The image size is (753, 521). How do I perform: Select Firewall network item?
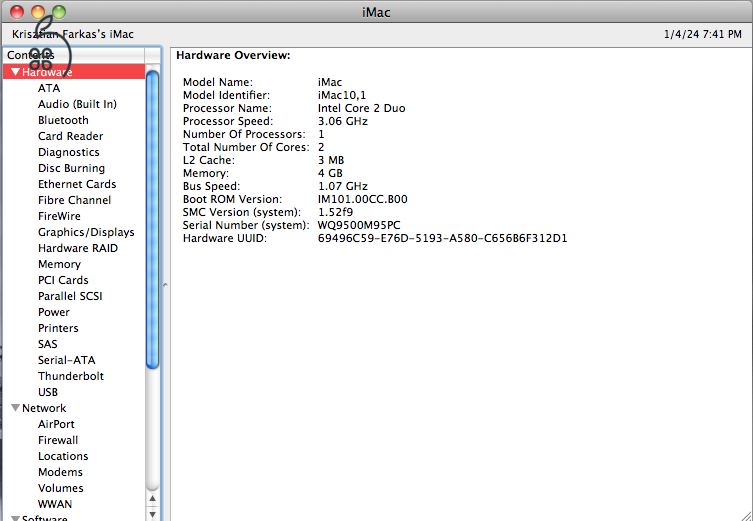pyautogui.click(x=58, y=440)
